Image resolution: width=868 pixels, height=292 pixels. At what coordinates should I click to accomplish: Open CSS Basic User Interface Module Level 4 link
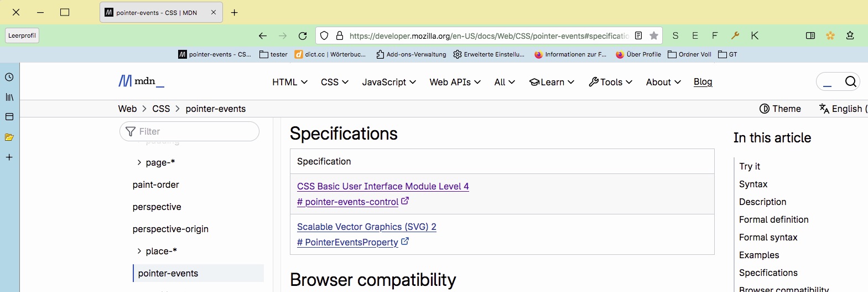tap(383, 186)
